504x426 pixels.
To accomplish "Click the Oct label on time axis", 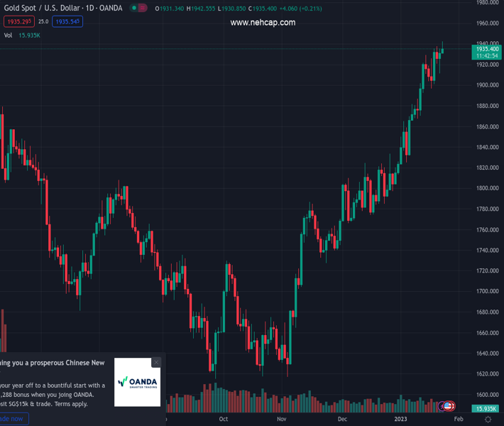I will point(224,420).
